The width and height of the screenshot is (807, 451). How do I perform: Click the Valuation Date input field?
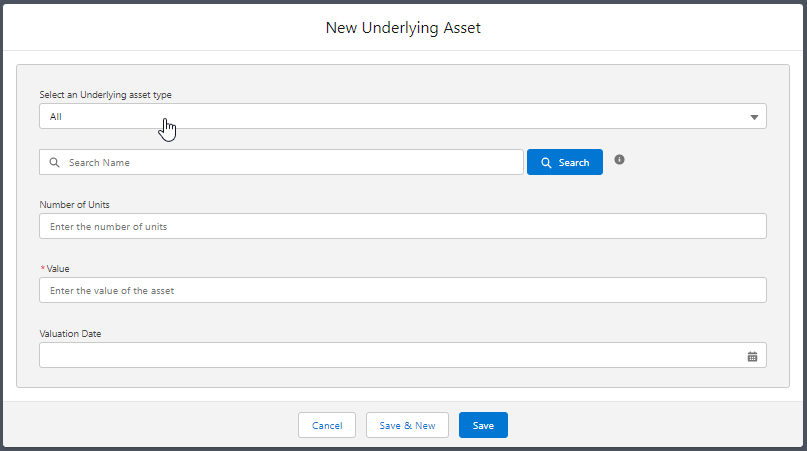(x=402, y=355)
